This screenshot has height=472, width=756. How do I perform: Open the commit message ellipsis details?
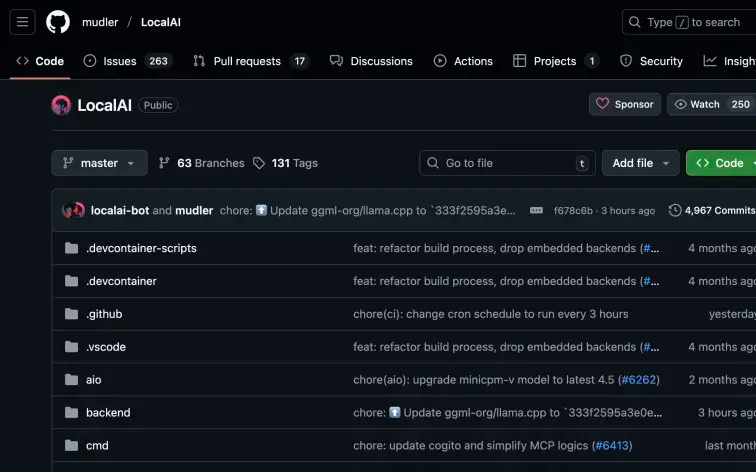[x=536, y=211]
